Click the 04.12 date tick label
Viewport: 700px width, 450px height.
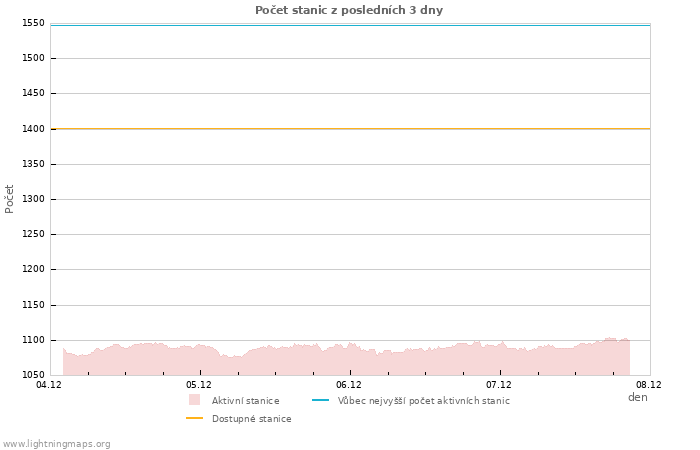pos(49,384)
